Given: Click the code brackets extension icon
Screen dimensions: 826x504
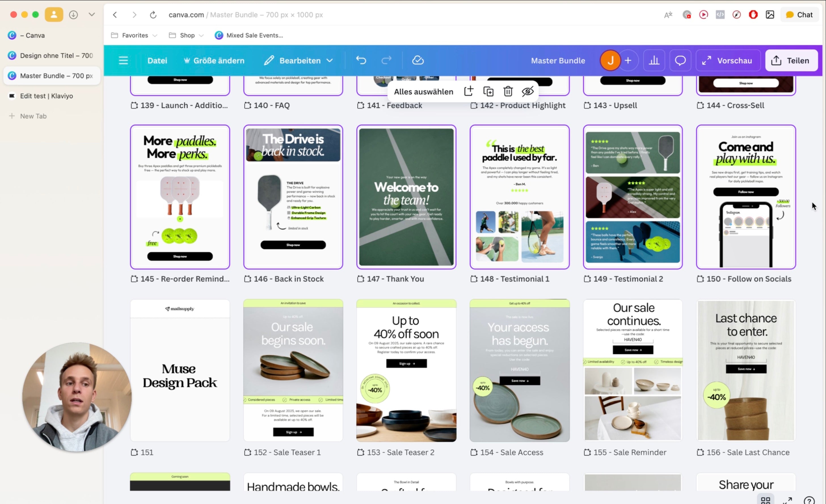Looking at the screenshot, I should click(x=720, y=15).
